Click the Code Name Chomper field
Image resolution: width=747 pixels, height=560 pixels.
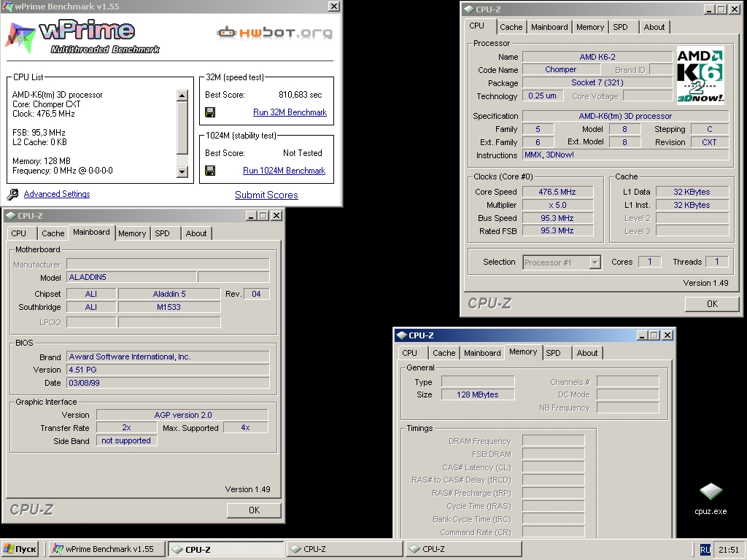(x=561, y=69)
